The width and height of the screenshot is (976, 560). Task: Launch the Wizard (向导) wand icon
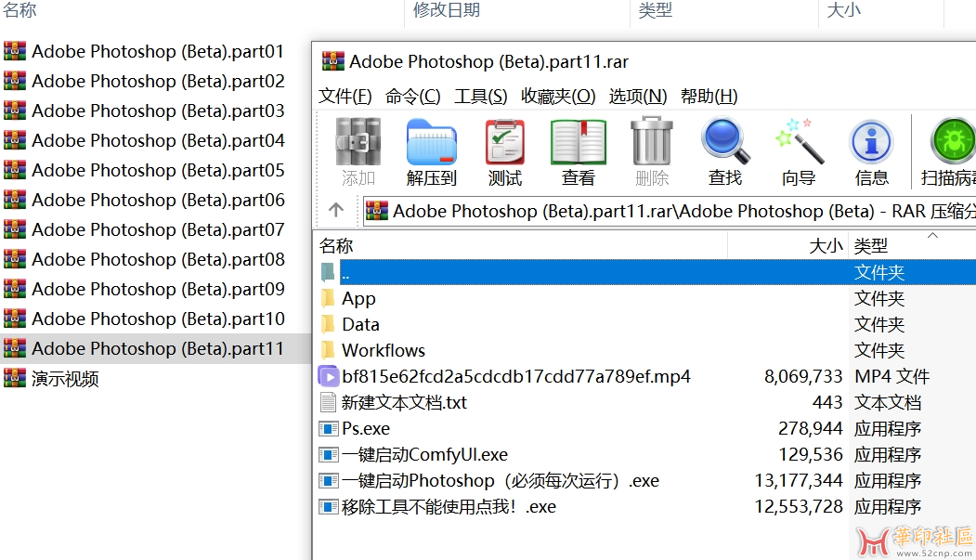(800, 142)
